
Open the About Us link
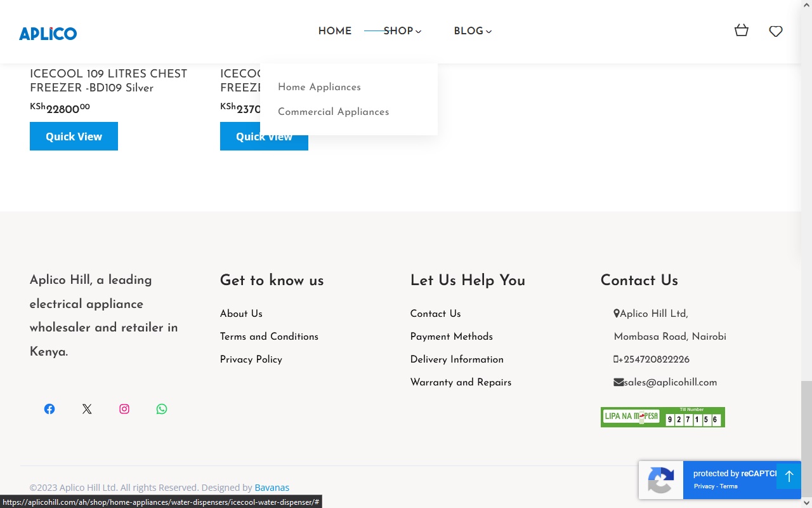click(x=241, y=314)
